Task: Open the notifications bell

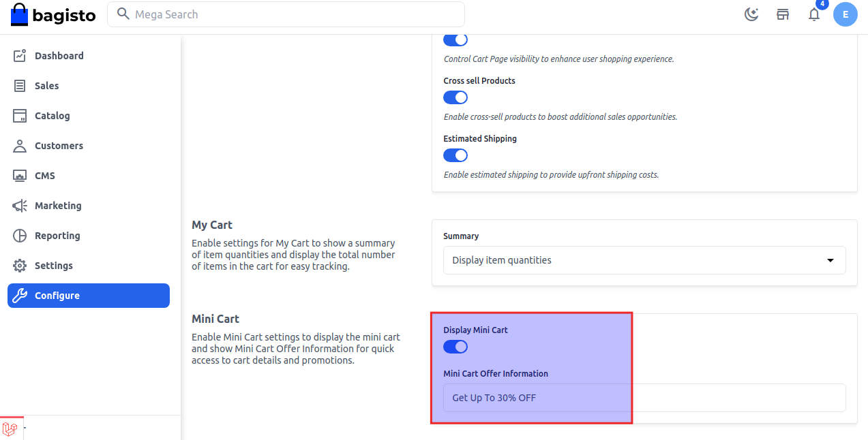Action: [x=814, y=14]
